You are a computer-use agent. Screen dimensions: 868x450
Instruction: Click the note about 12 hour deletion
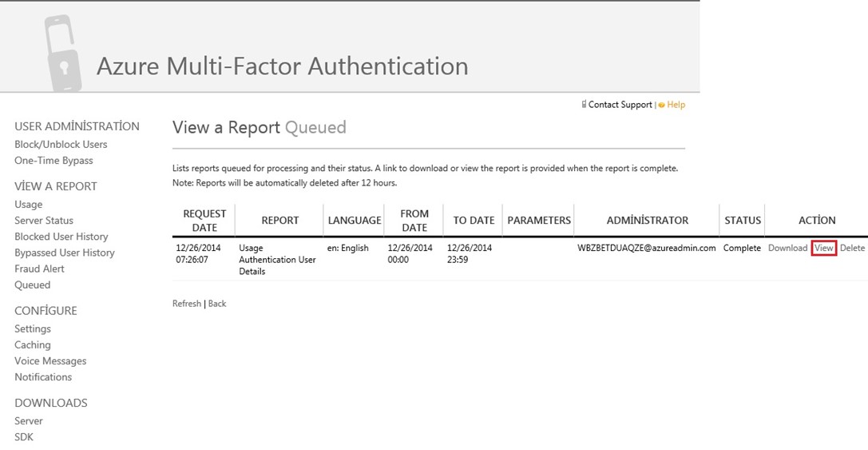pos(284,183)
